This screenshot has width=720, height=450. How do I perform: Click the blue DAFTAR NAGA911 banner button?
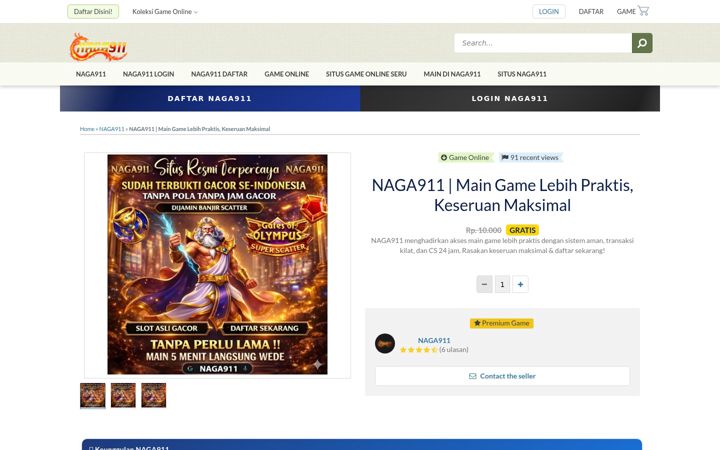[210, 98]
